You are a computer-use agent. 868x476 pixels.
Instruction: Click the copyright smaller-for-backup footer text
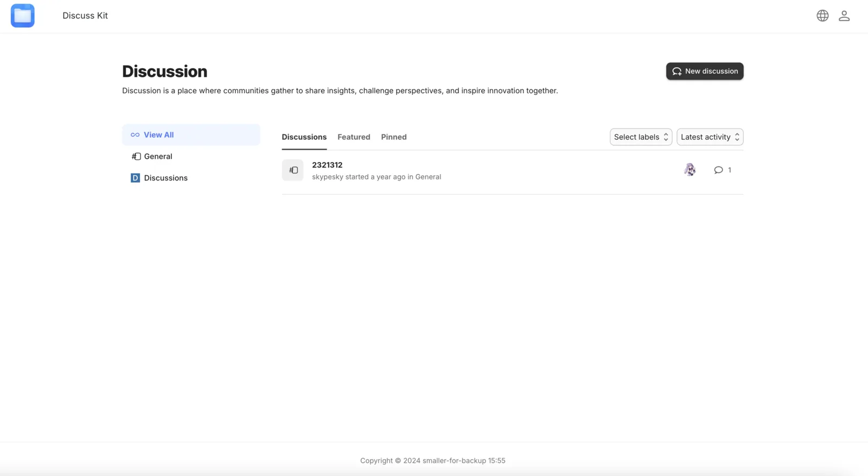[x=433, y=461]
